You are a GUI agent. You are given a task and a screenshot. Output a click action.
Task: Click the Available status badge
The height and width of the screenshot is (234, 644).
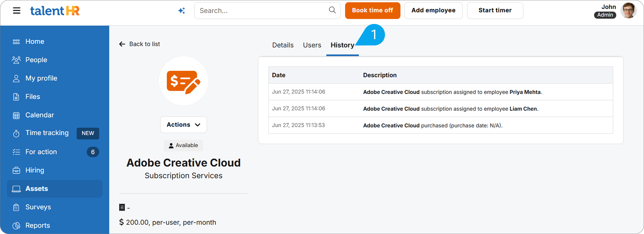(184, 145)
